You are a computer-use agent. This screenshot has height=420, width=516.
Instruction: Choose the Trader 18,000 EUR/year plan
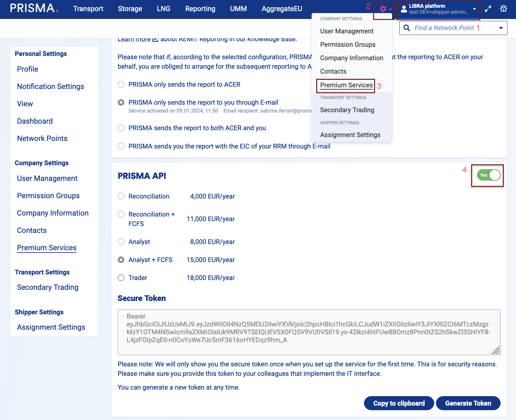121,278
